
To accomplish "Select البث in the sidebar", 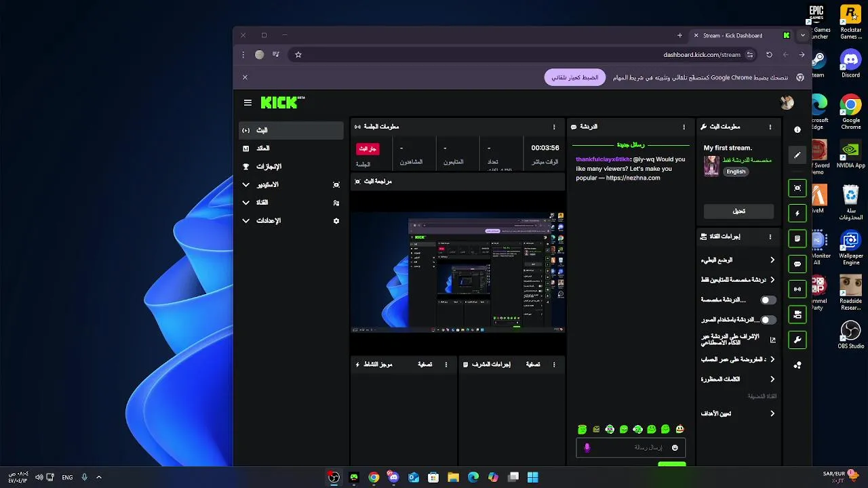I will tap(291, 130).
